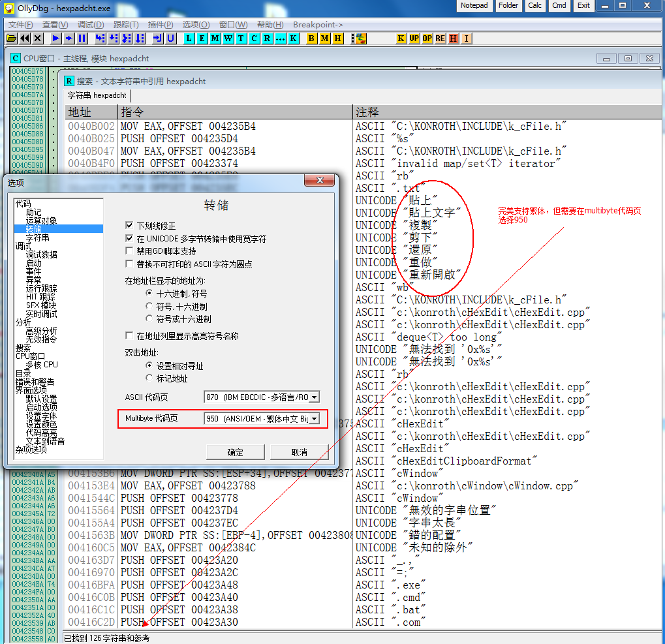This screenshot has width=665, height=644.
Task: Open the 调试(D) menu
Action: (x=91, y=25)
